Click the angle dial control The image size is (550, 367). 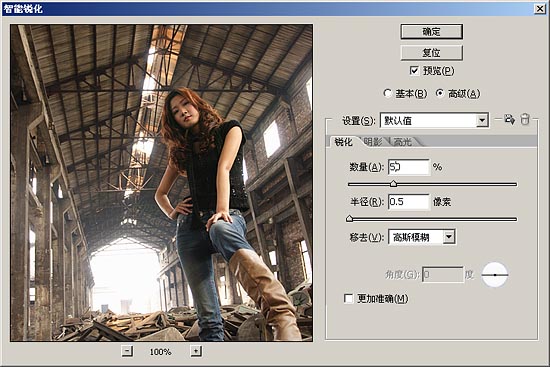click(x=495, y=275)
